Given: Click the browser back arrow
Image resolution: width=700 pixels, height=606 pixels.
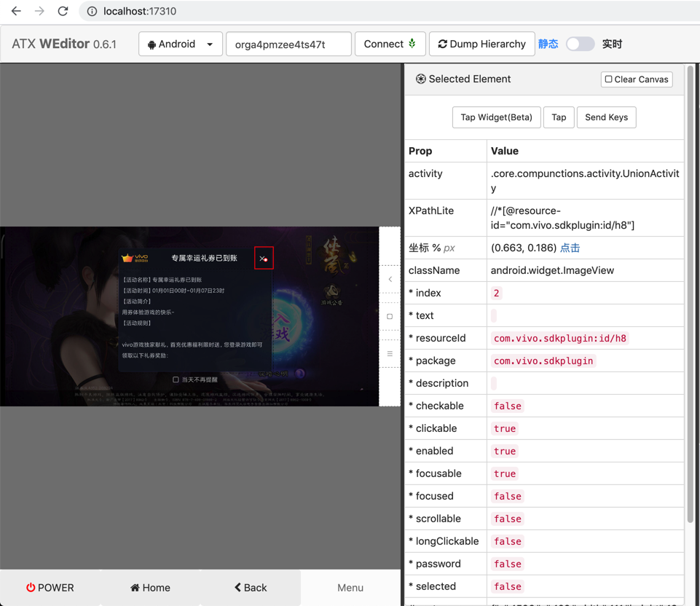Looking at the screenshot, I should pos(16,11).
